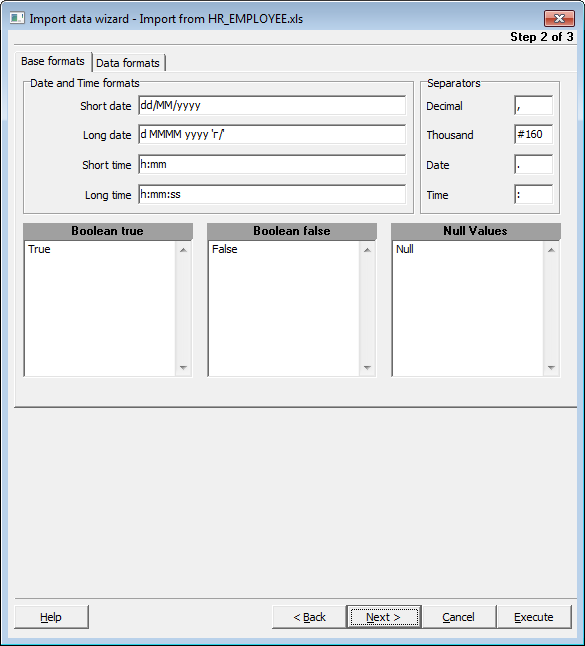
Task: Click the Decimal separator field
Action: pos(534,105)
